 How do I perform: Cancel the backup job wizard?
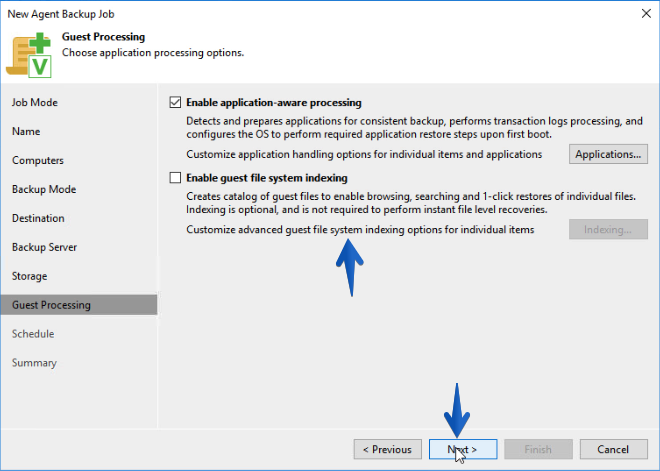click(614, 450)
